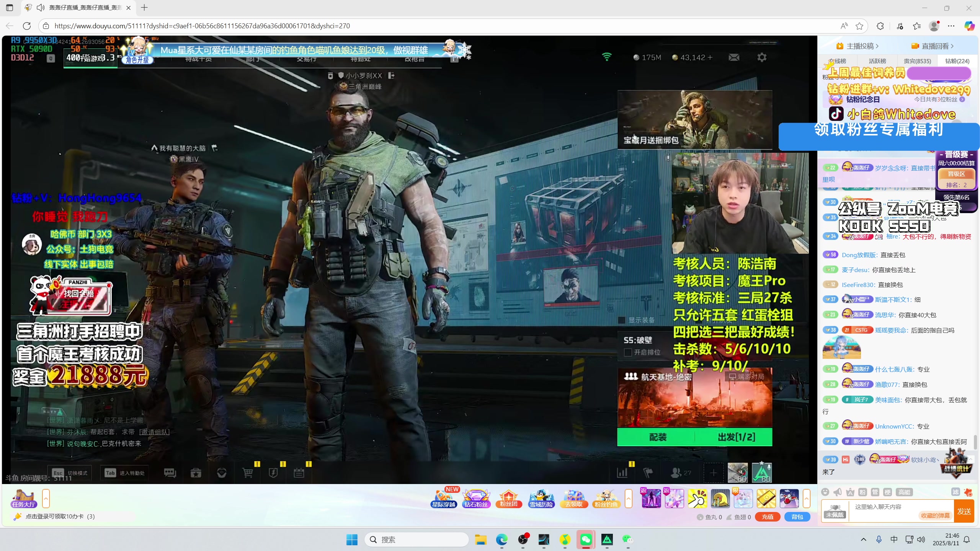The image size is (980, 551).
Task: Open the 今日共有3位粉丝 arrow
Action: [x=962, y=99]
